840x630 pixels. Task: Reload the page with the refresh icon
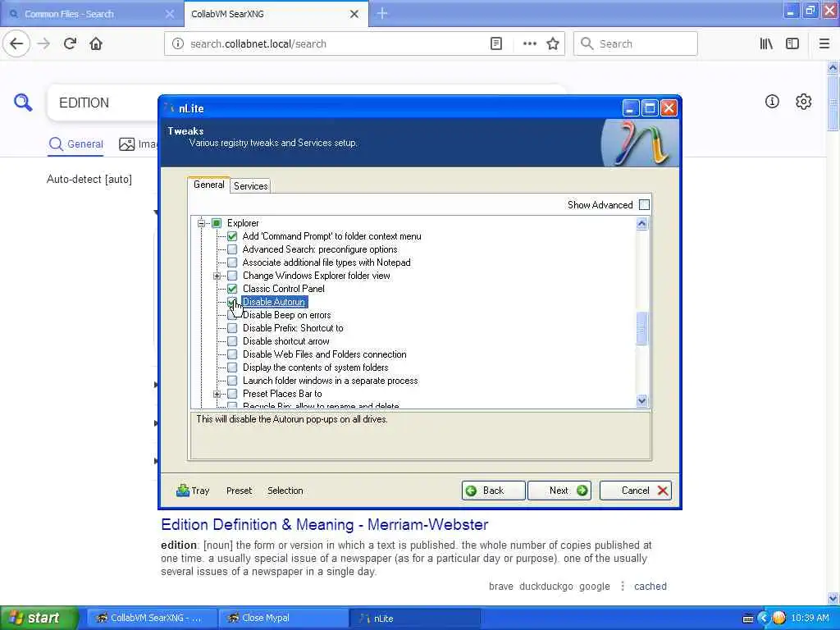[70, 43]
